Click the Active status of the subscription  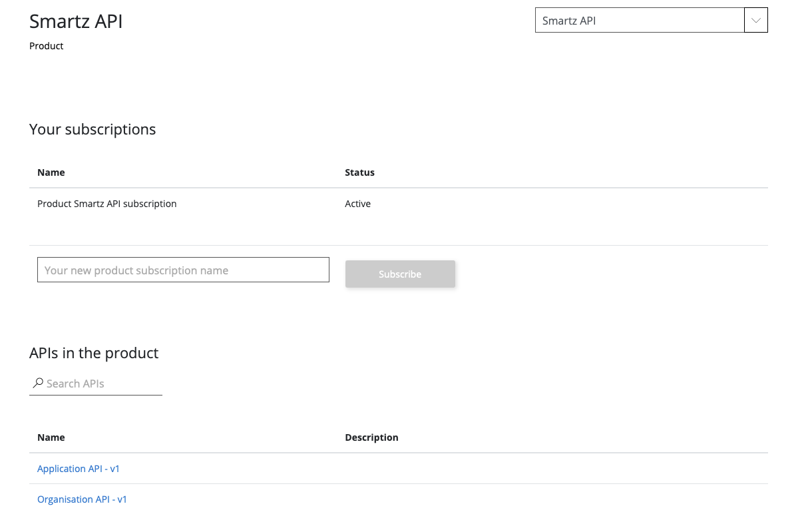[357, 204]
